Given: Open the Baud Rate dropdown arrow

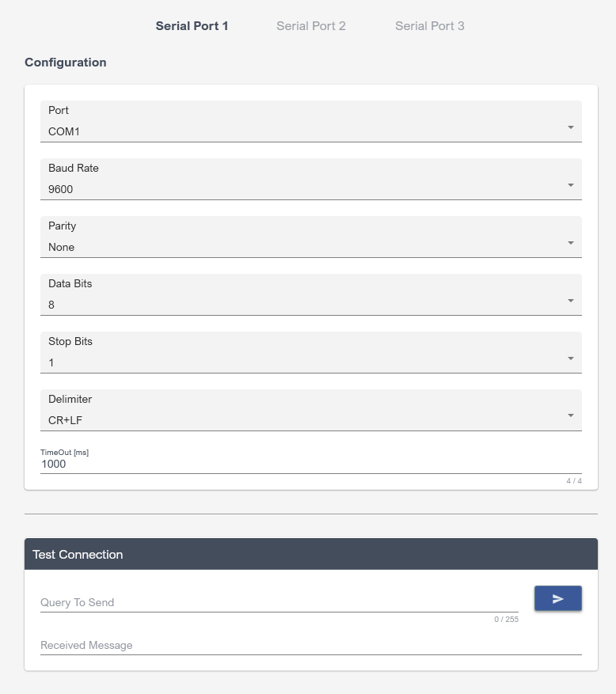Looking at the screenshot, I should coord(571,185).
